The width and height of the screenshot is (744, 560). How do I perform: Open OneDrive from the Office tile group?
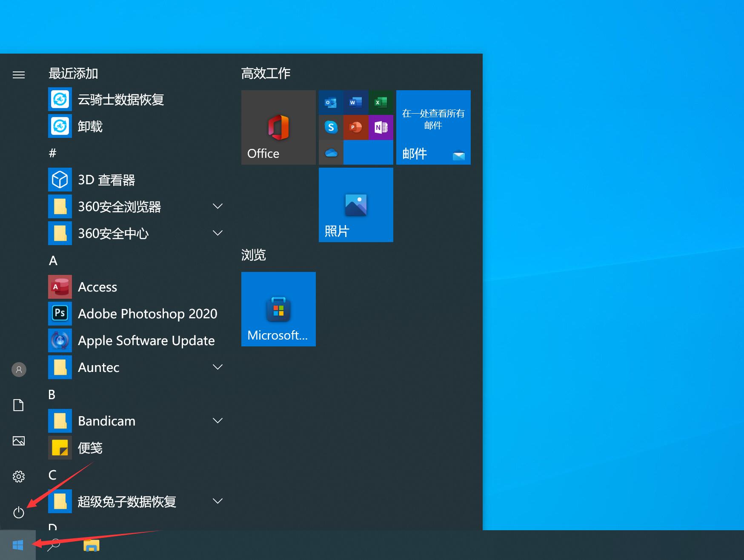pos(331,152)
